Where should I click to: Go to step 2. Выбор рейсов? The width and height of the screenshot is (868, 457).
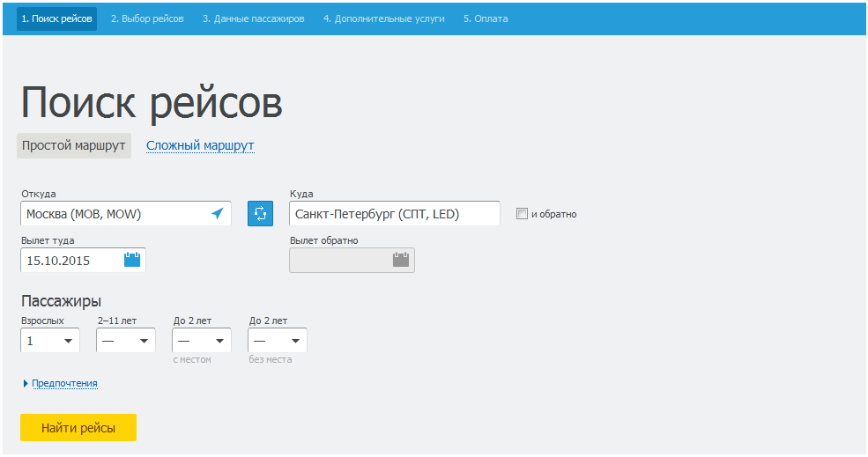[x=147, y=18]
